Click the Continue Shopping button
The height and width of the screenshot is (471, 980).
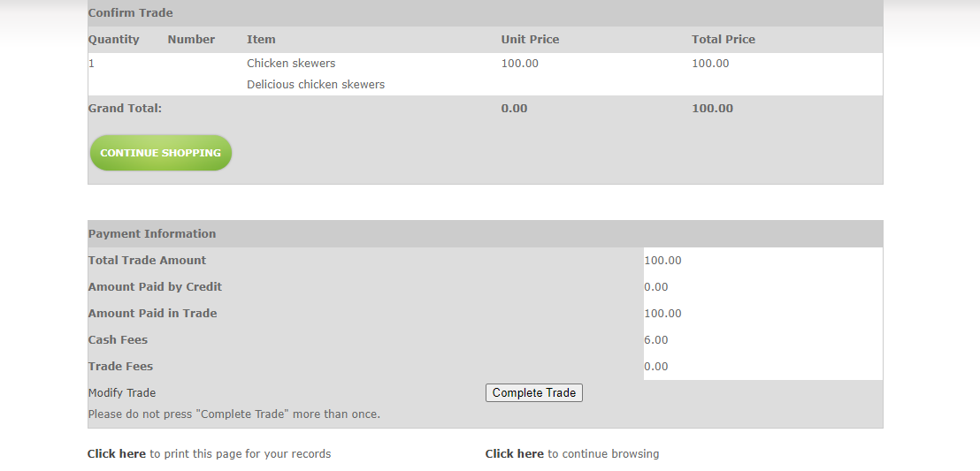coord(160,153)
